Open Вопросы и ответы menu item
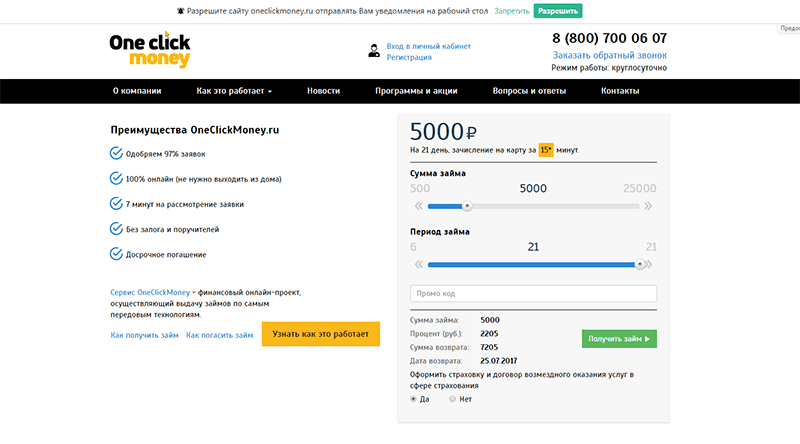The width and height of the screenshot is (800, 444). 529,91
